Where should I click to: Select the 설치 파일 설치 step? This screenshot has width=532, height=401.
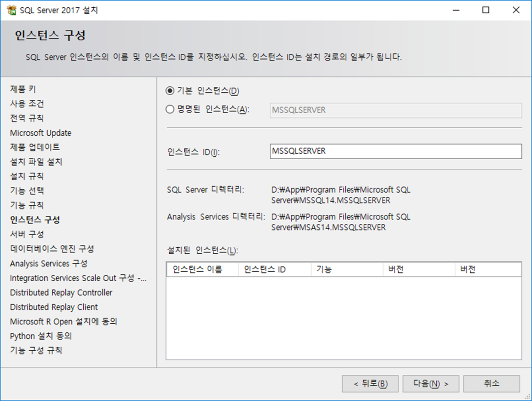click(x=36, y=162)
